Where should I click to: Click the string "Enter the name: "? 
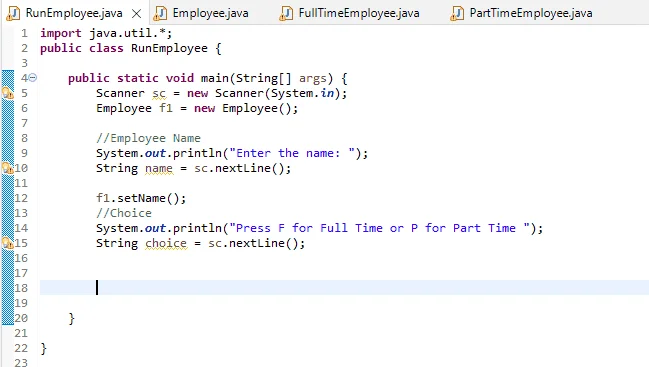click(x=292, y=153)
